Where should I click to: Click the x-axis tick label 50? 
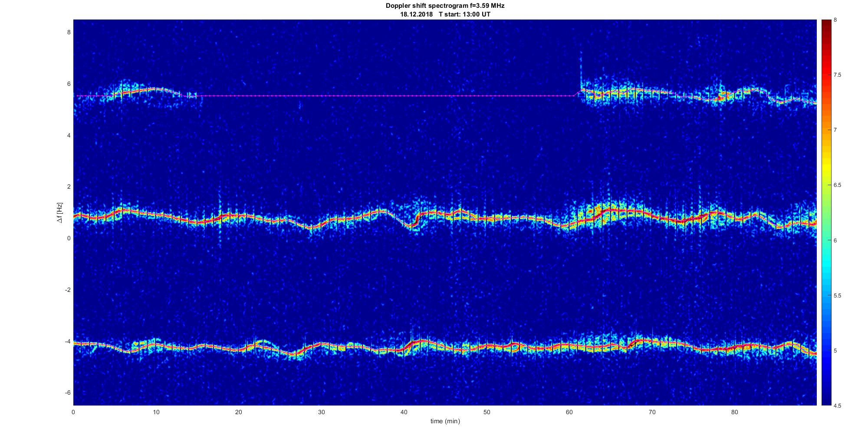(487, 412)
